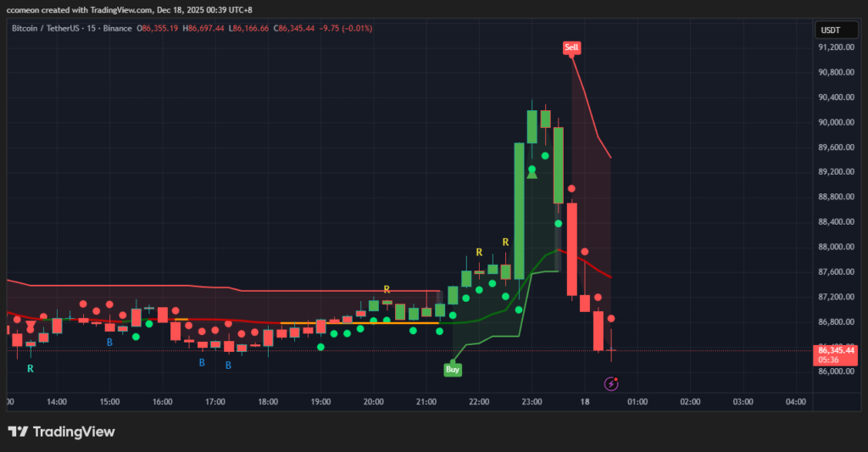Click the red Sell signal label
This screenshot has height=452, width=868.
pyautogui.click(x=572, y=48)
